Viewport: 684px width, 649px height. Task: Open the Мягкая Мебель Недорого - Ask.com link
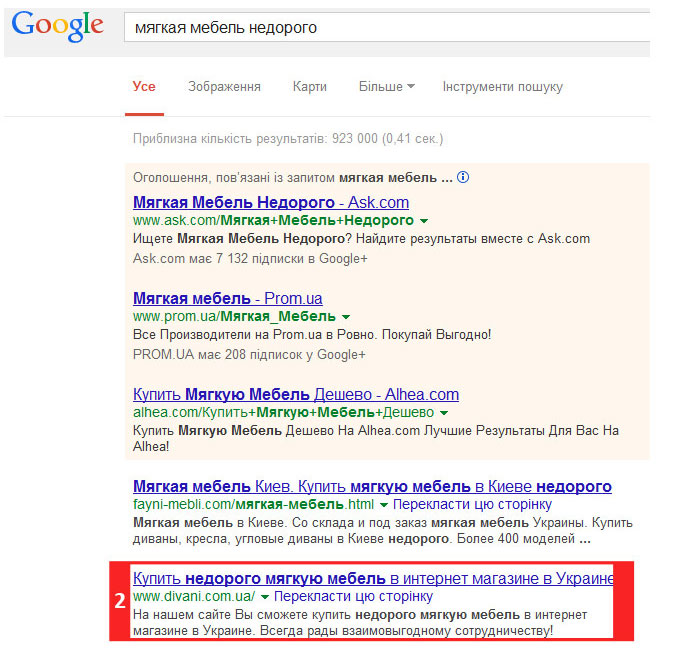point(271,202)
